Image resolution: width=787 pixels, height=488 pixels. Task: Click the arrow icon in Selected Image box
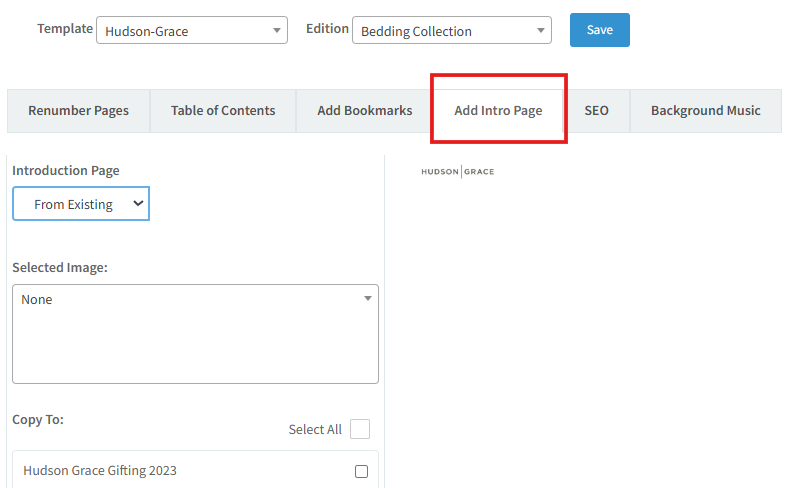(x=367, y=298)
